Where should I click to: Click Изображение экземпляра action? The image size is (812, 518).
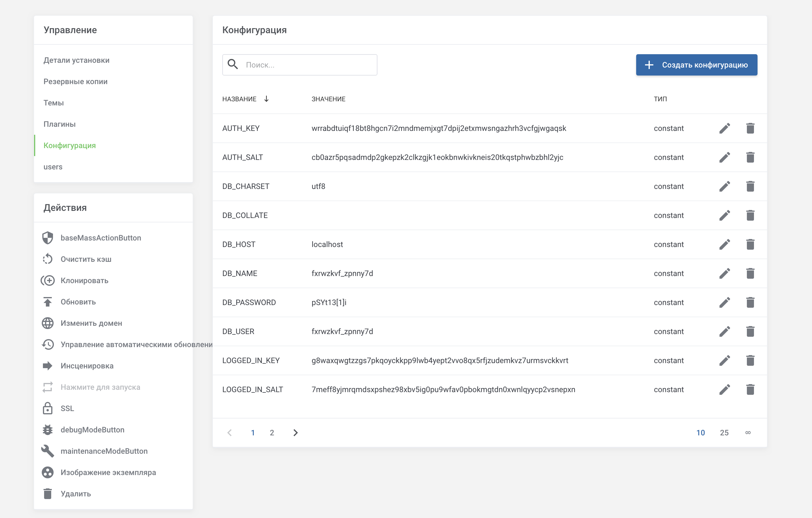coord(108,472)
